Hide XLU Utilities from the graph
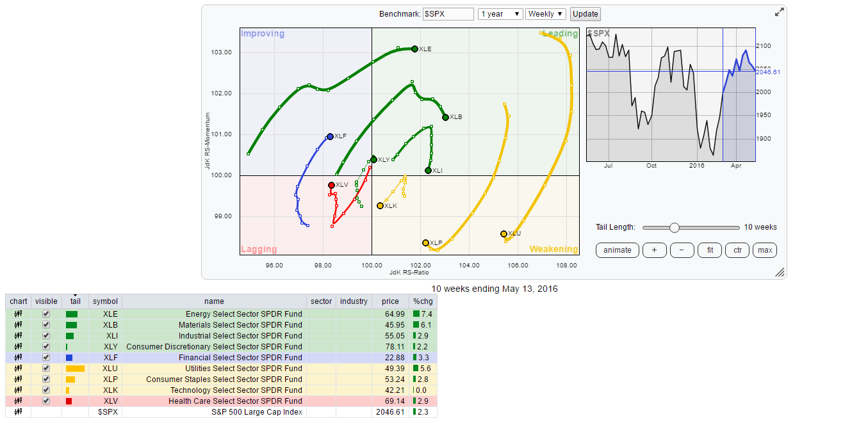 pyautogui.click(x=45, y=369)
